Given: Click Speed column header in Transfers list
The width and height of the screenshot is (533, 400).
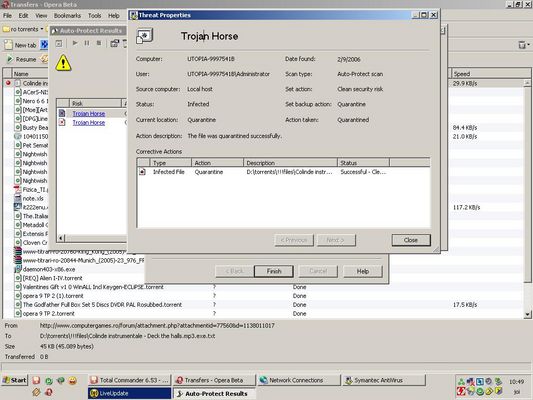Looking at the screenshot, I should pyautogui.click(x=491, y=74).
